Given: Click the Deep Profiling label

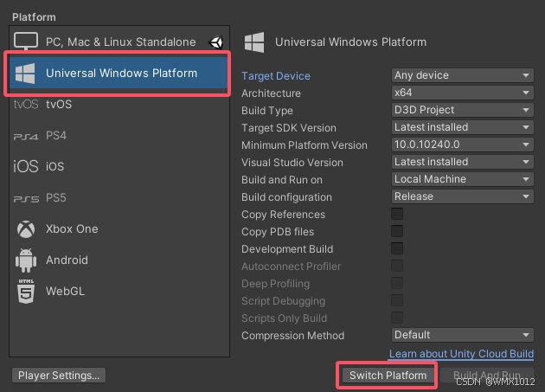Looking at the screenshot, I should (x=276, y=284).
